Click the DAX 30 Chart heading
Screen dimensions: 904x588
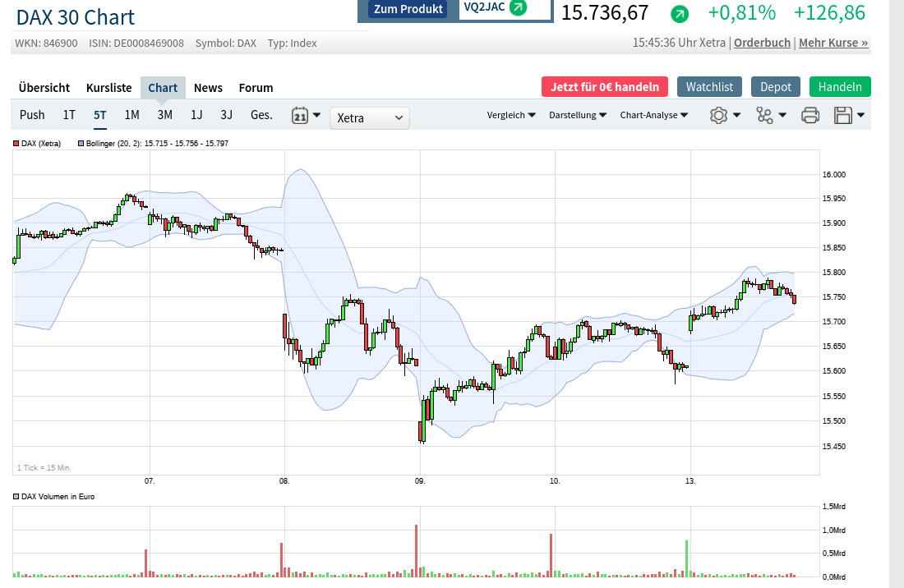pyautogui.click(x=76, y=17)
